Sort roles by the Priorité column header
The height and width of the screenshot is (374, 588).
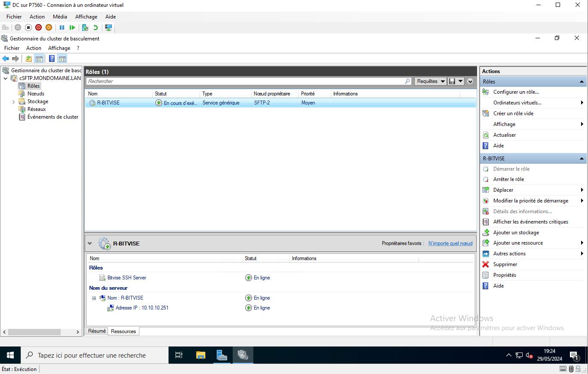(x=315, y=94)
